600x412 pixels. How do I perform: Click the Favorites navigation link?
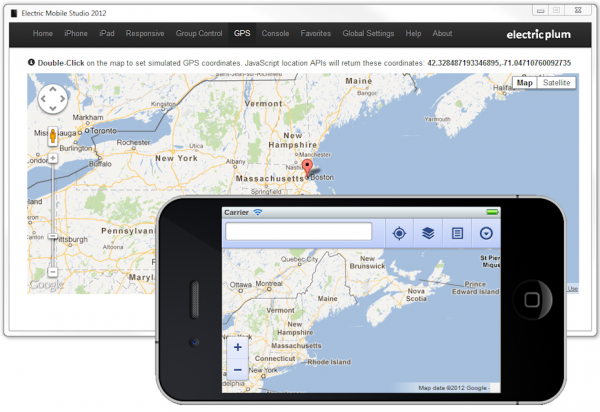tap(316, 33)
